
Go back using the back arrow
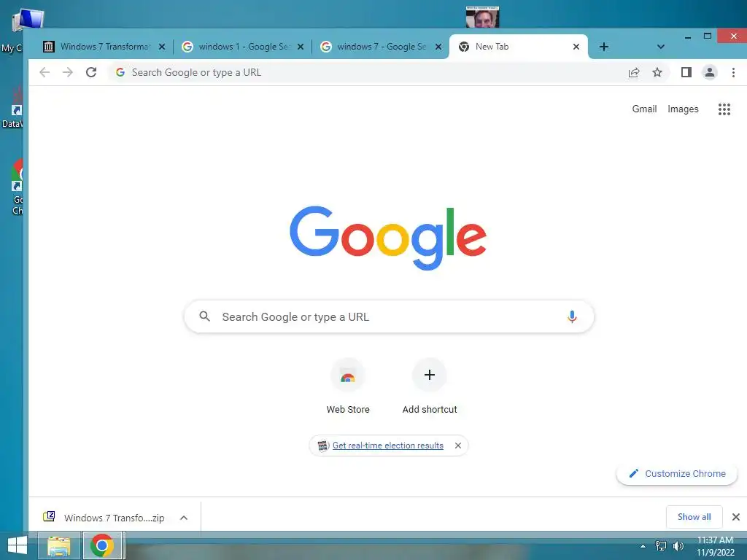pos(44,72)
